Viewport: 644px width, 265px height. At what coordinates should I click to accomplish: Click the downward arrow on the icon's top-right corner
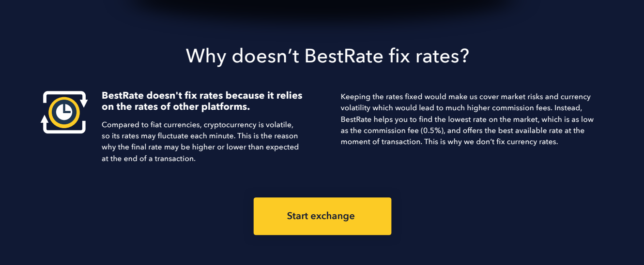click(84, 102)
